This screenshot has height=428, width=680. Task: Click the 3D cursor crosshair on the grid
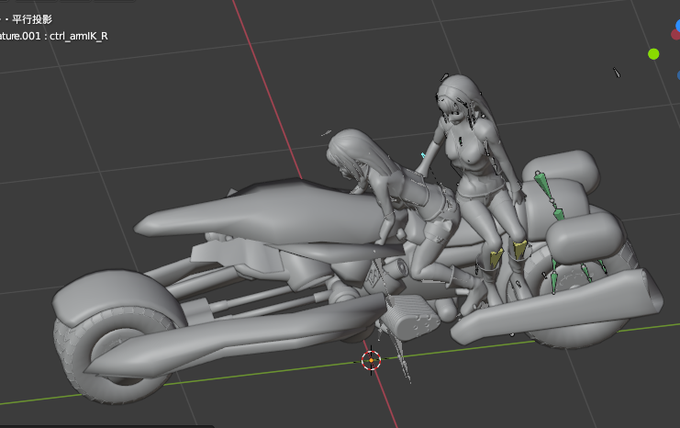point(371,360)
